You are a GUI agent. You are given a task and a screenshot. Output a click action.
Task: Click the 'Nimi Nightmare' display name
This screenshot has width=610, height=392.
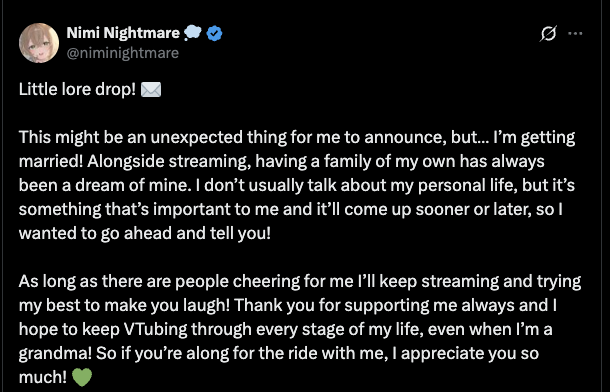[x=123, y=33]
